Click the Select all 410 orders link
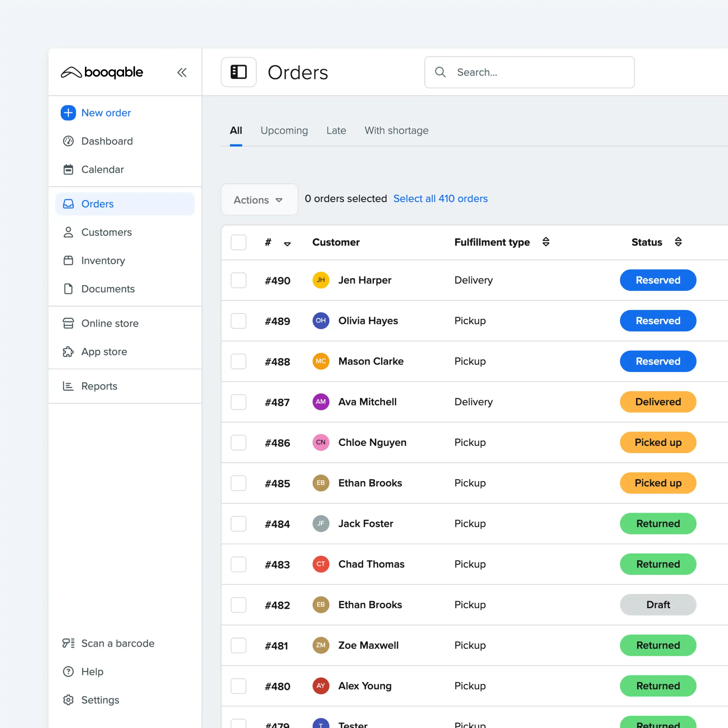The height and width of the screenshot is (728, 728). point(440,199)
